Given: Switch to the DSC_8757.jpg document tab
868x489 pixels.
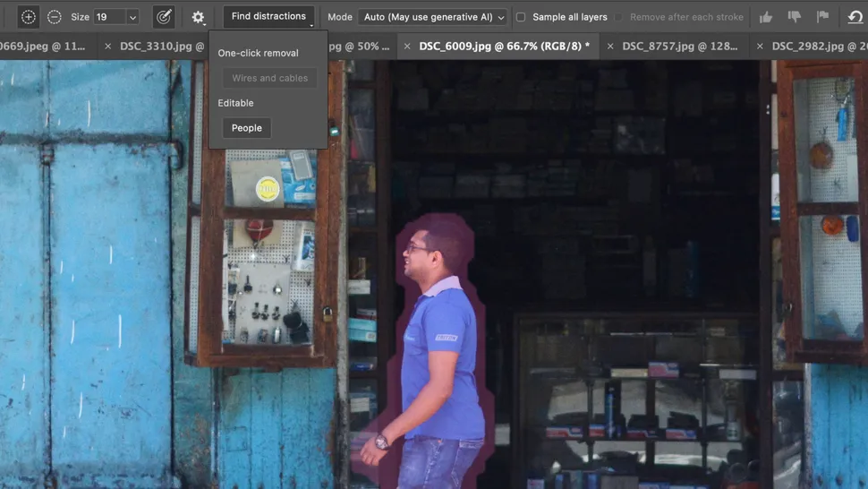Looking at the screenshot, I should point(679,47).
